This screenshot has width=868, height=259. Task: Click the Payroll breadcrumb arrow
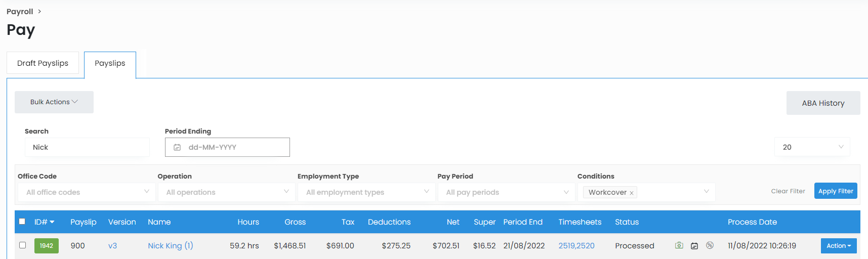point(39,11)
